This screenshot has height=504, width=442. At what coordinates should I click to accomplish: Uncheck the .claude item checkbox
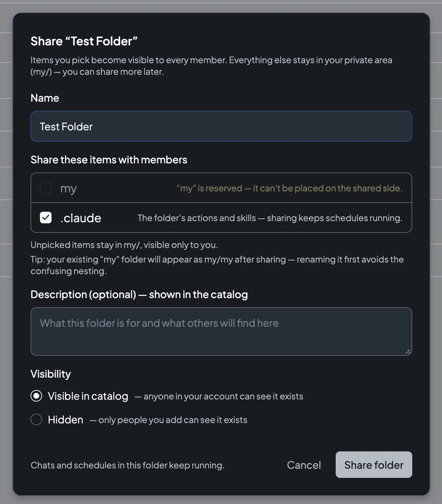[46, 218]
